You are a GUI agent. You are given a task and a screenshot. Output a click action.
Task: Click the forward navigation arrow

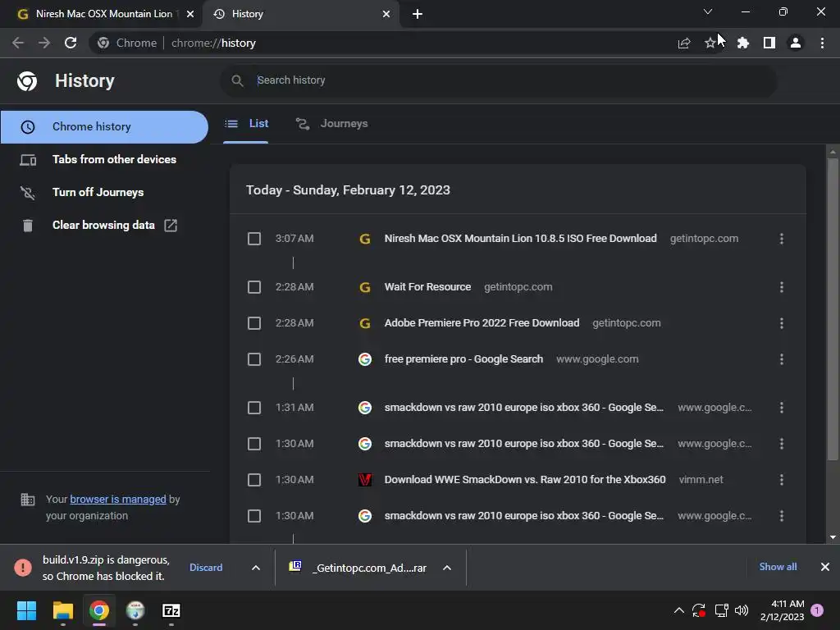44,43
